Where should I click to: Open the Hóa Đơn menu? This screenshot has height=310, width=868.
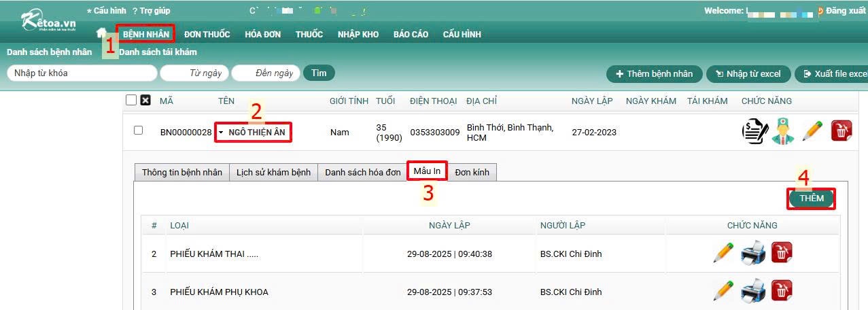262,34
